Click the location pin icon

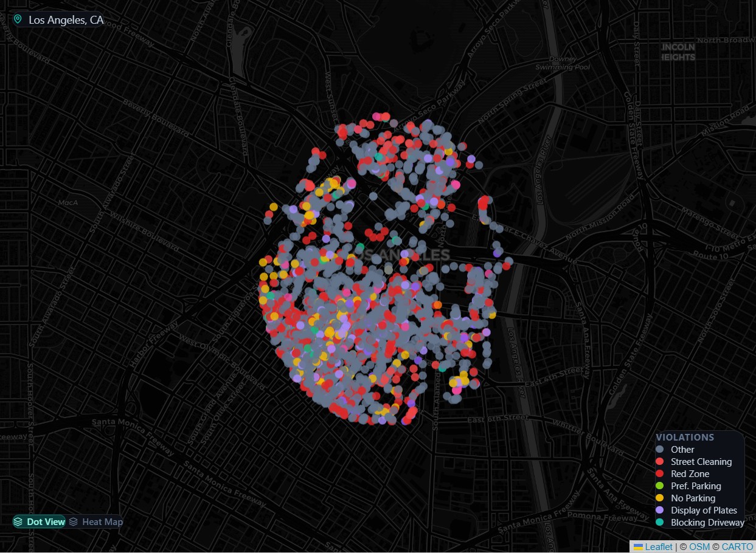tap(18, 19)
